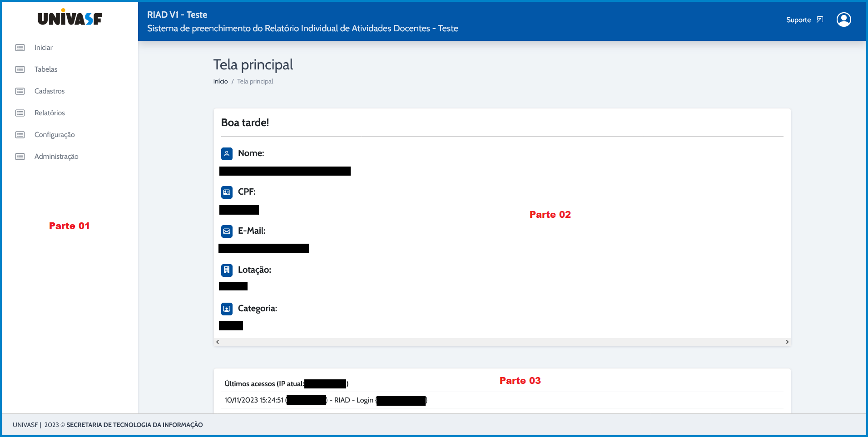This screenshot has height=437, width=868.
Task: Click the RIAD - Login text in access row
Action: (x=354, y=400)
